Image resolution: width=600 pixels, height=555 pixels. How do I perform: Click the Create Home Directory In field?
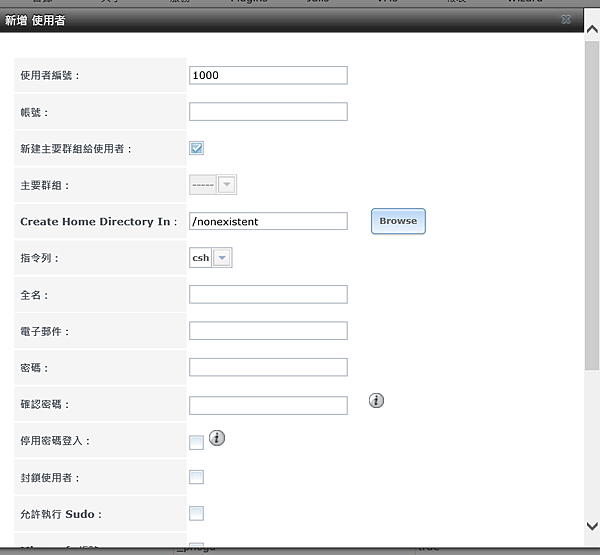(x=268, y=221)
